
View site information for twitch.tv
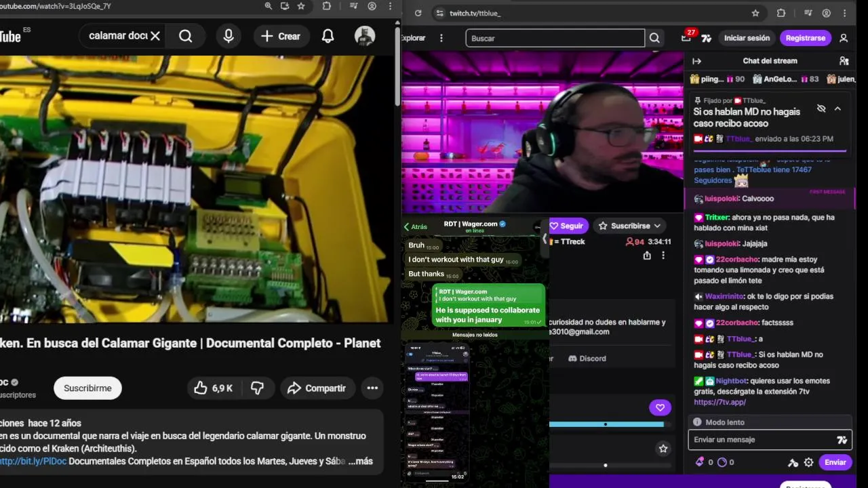(x=440, y=13)
